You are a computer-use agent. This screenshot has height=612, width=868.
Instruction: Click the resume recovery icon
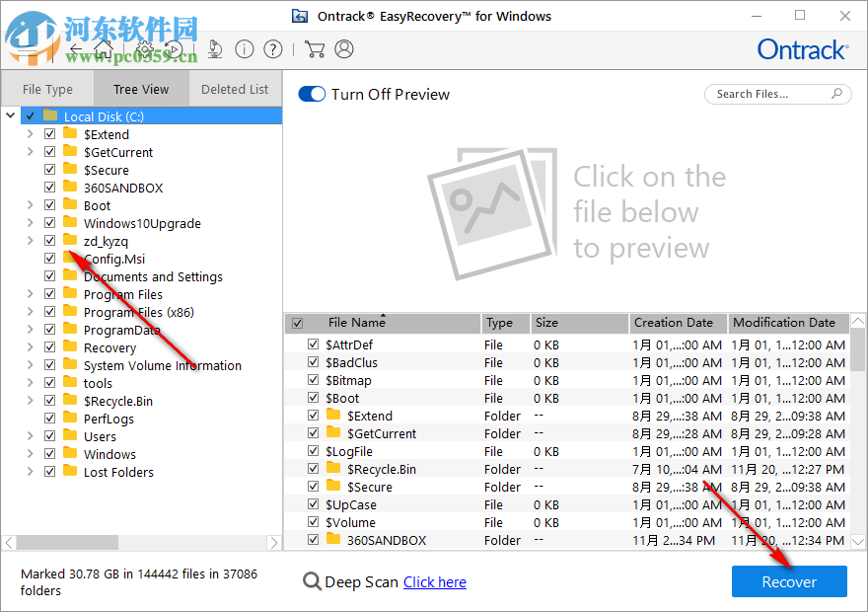point(174,49)
